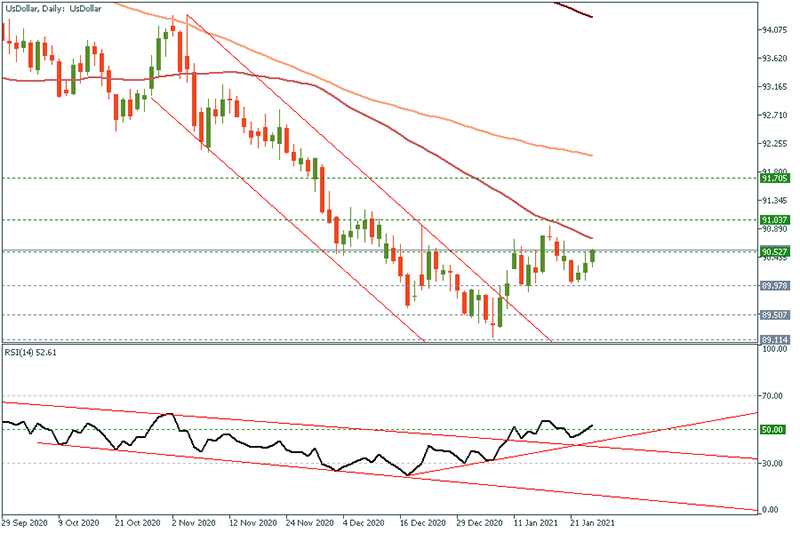Image resolution: width=800 pixels, height=533 pixels.
Task: Click the RSI 70.00 scale value
Action: 772,396
